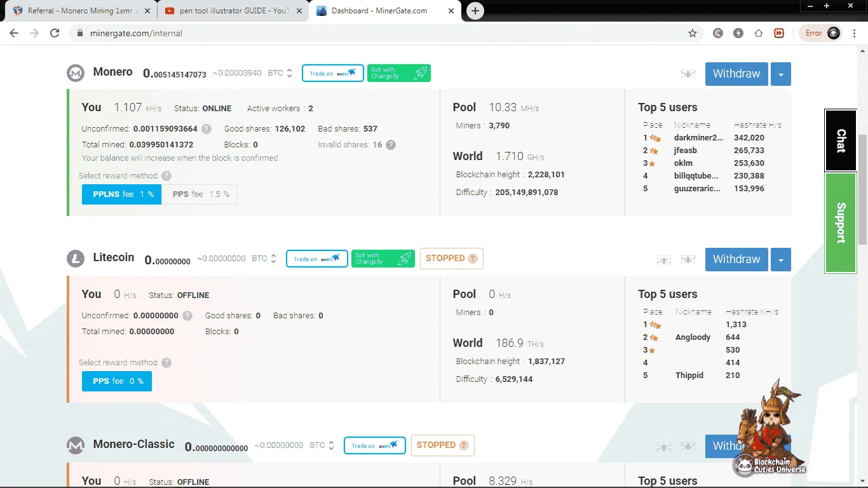Screen dimensions: 868x488
Task: Change Monero BTC currency selector
Action: [x=280, y=73]
